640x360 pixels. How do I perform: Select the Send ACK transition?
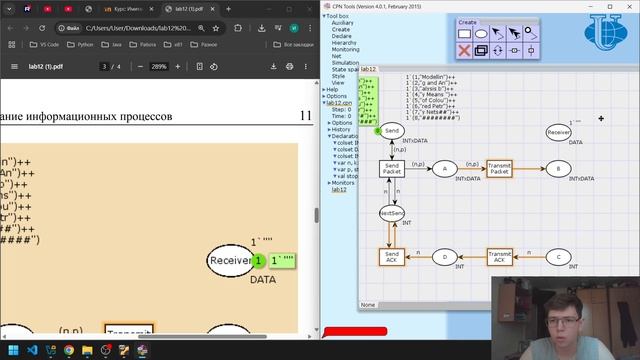click(x=392, y=257)
